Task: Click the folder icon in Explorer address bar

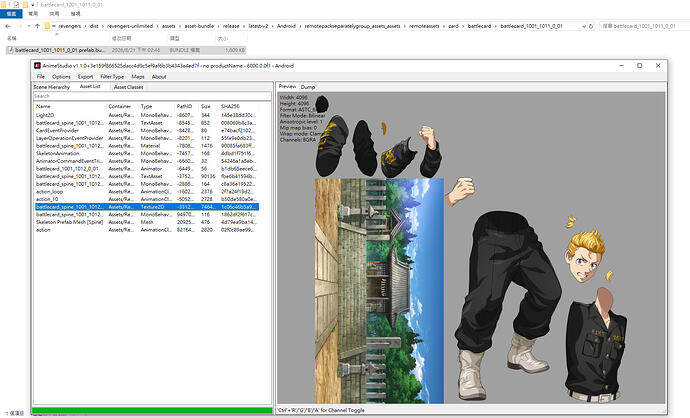Action: pyautogui.click(x=47, y=26)
